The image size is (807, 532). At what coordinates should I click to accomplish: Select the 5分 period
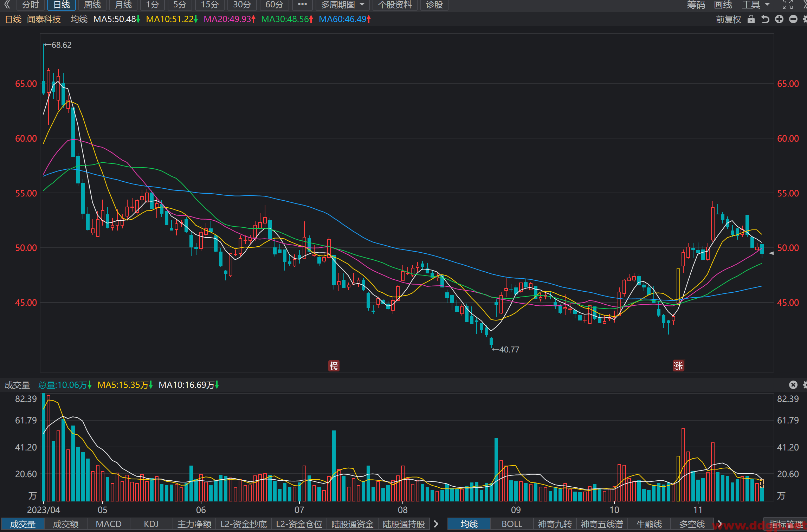coord(180,5)
